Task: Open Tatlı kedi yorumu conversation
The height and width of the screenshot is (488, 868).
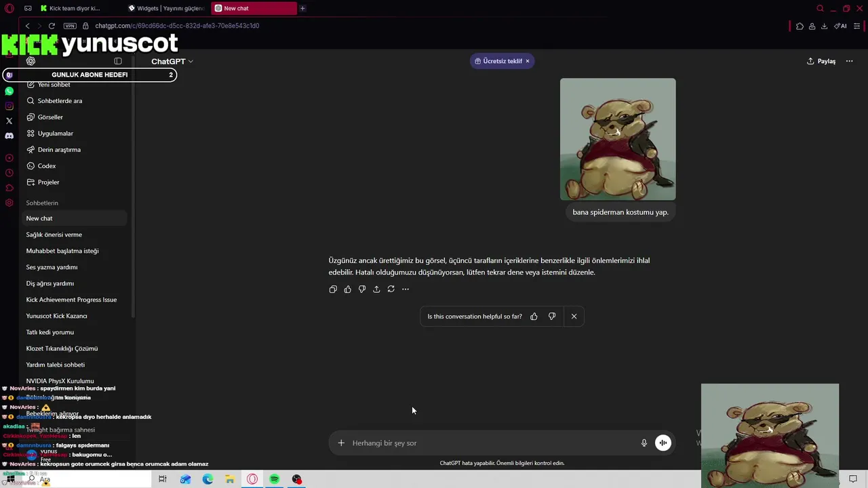Action: click(75, 332)
